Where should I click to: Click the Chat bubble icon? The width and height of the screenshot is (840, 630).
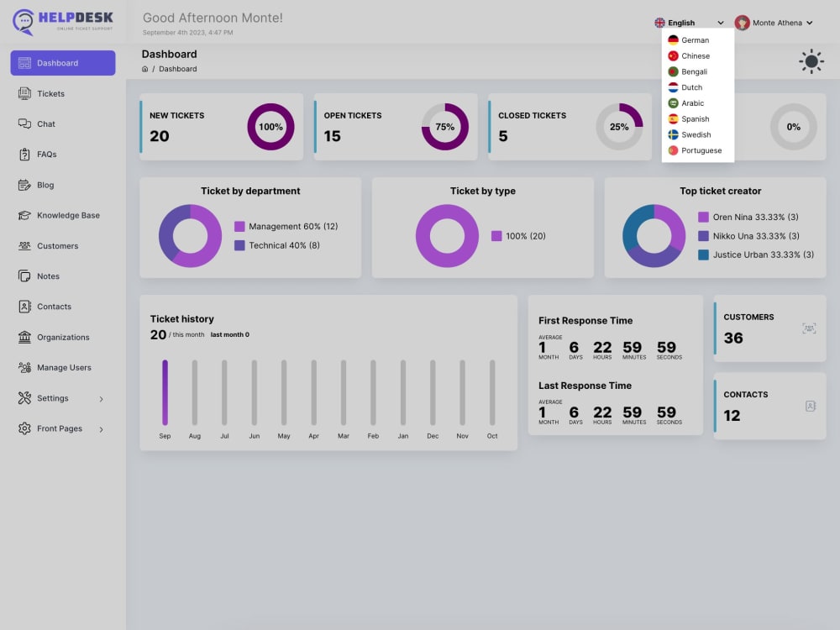24,123
